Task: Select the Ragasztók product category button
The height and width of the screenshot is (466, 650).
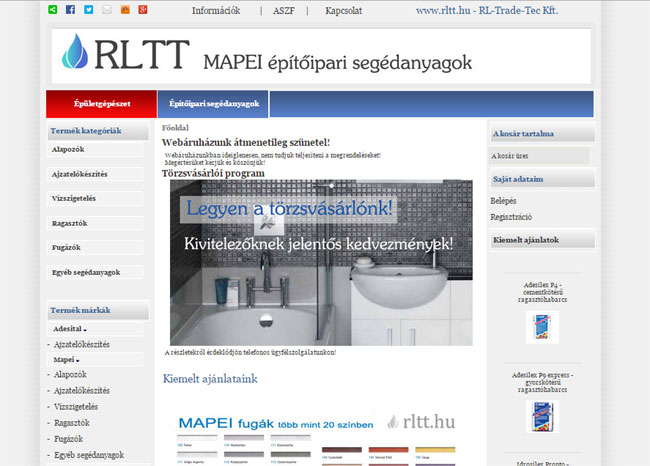Action: click(95, 223)
